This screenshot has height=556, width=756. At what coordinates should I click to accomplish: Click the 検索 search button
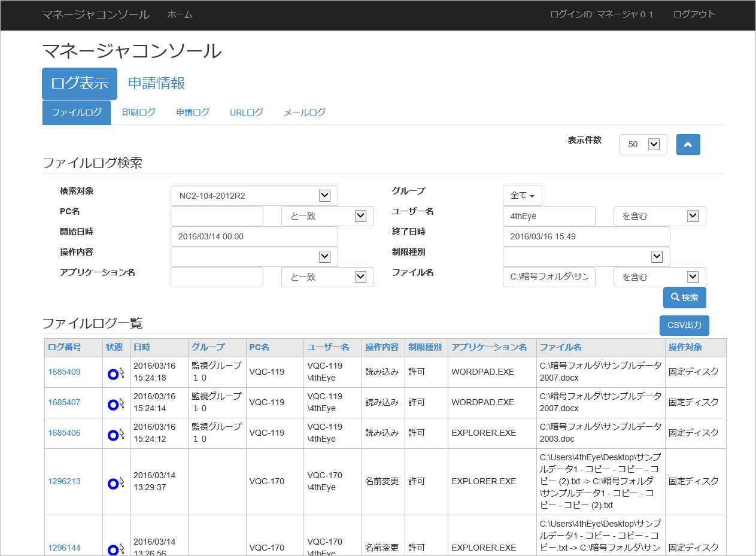[685, 297]
